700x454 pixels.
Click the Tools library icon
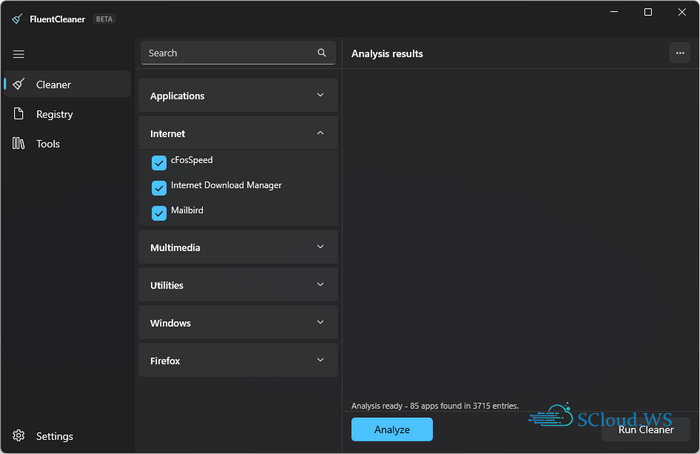(x=18, y=144)
